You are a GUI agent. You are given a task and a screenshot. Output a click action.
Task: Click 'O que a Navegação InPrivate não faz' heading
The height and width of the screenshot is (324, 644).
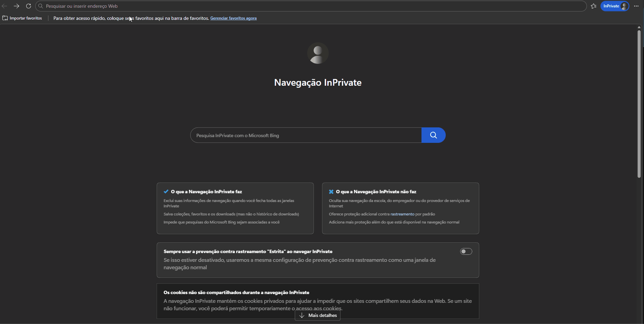(x=376, y=192)
